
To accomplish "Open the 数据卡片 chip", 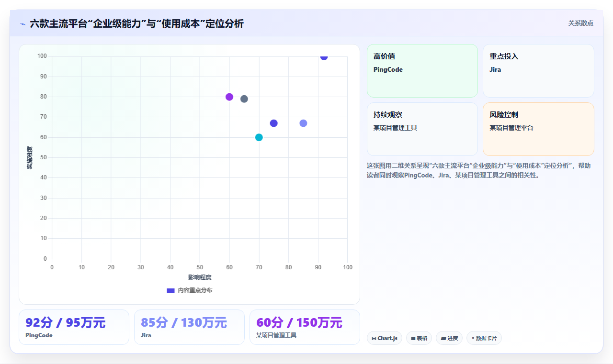I will [x=484, y=338].
